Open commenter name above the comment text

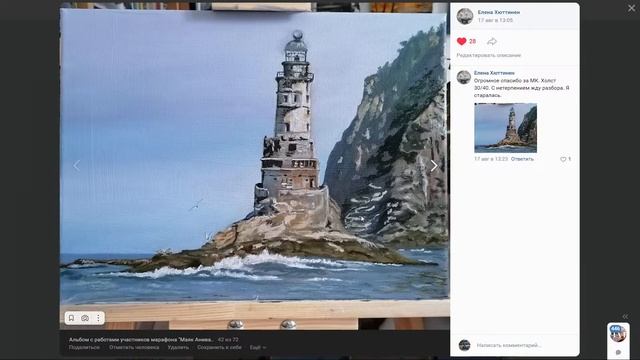[x=494, y=73]
